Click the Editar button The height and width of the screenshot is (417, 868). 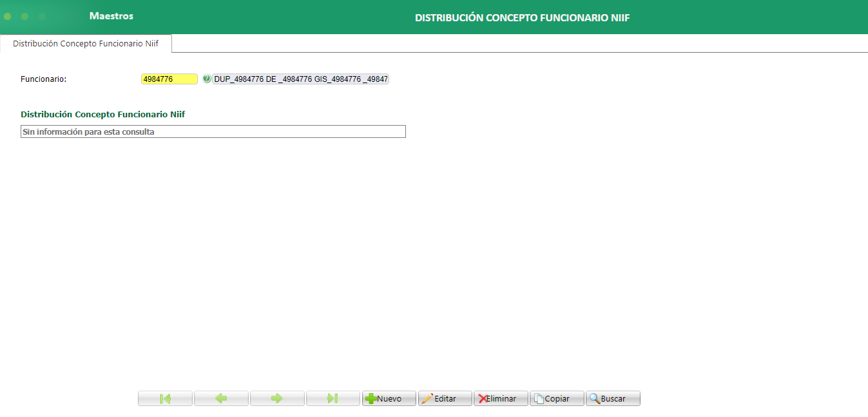click(x=445, y=398)
